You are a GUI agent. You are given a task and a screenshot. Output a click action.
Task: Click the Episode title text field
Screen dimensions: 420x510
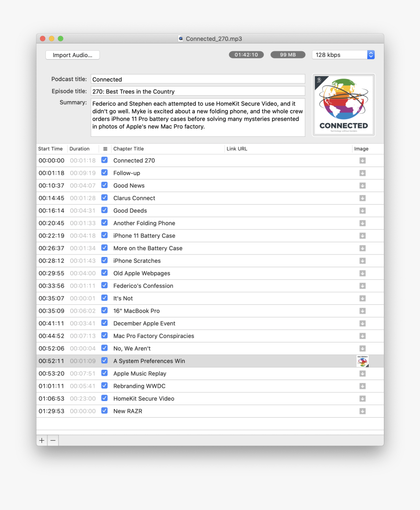click(x=198, y=91)
